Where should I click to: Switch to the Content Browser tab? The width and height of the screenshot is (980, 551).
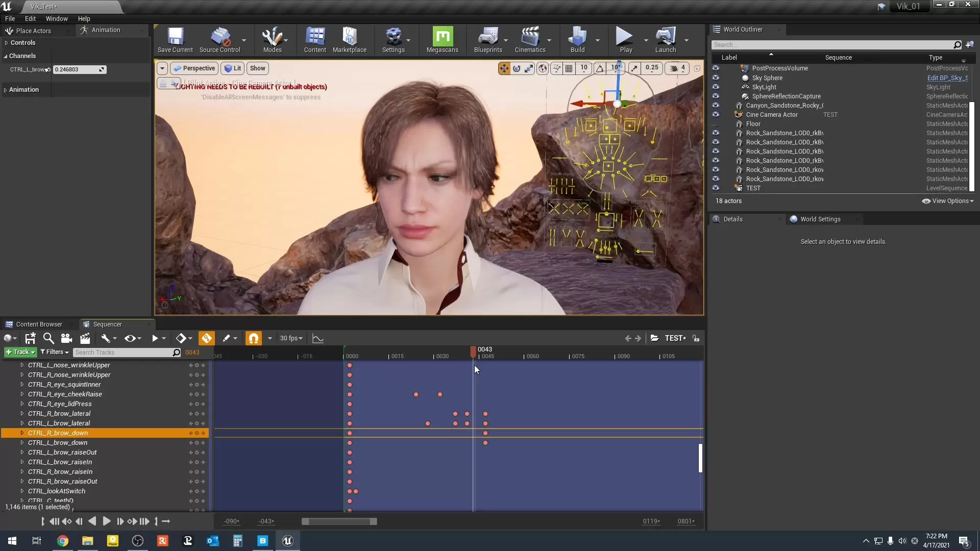point(39,324)
